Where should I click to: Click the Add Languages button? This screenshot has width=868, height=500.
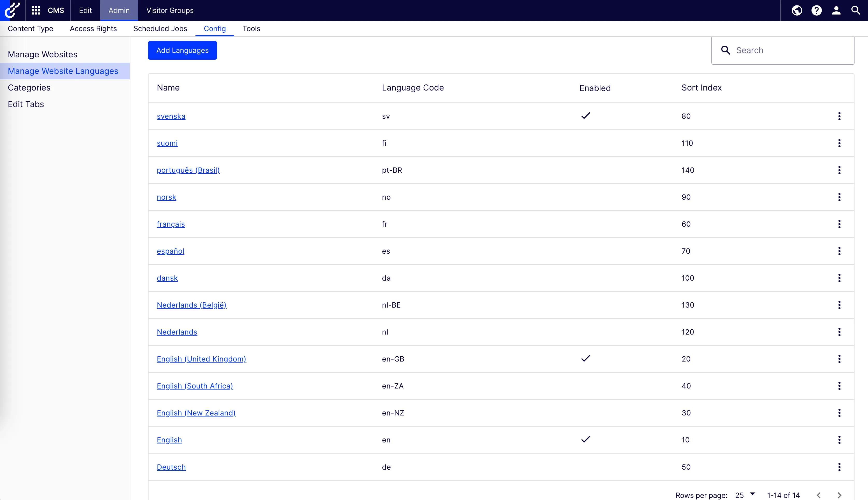pos(182,50)
